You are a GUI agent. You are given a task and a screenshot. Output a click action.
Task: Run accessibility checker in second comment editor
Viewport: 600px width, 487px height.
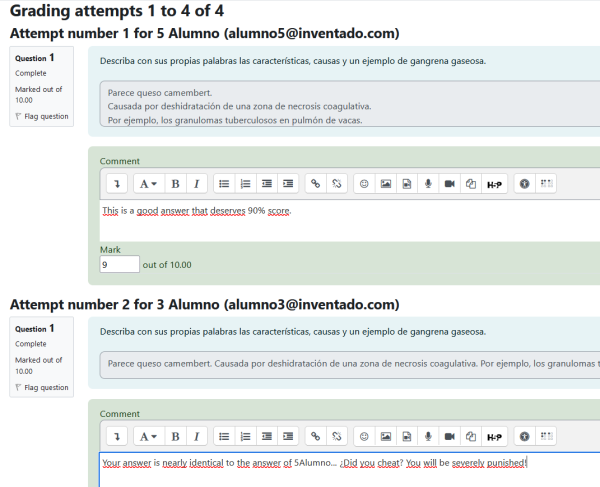coord(524,437)
